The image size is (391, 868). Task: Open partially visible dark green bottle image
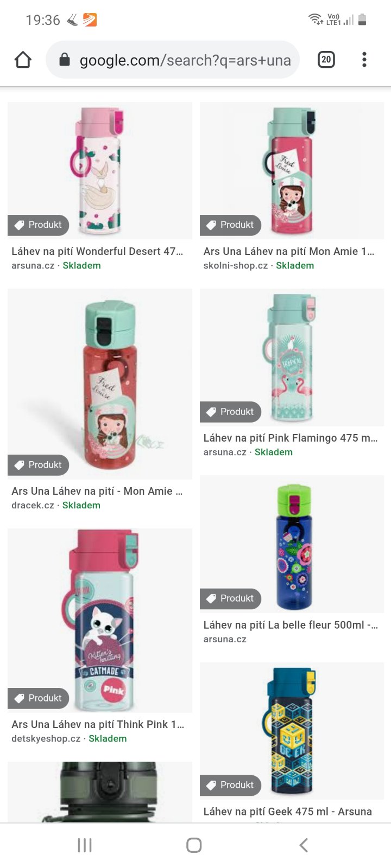[100, 792]
